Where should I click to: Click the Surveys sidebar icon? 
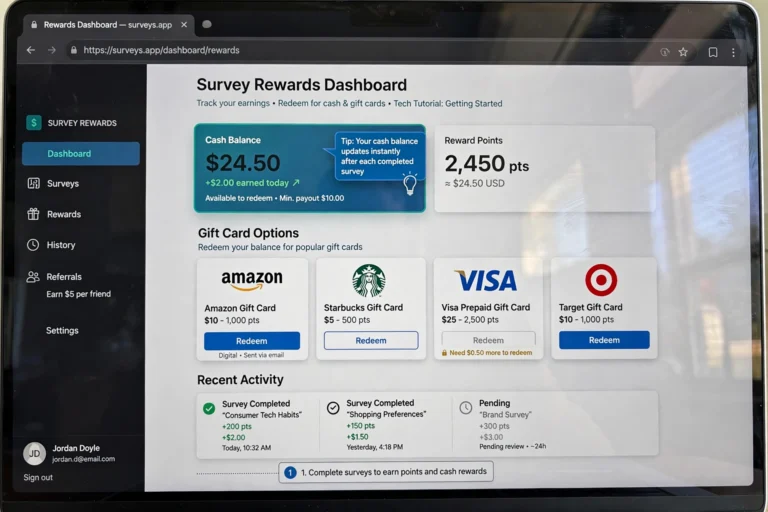[33, 183]
